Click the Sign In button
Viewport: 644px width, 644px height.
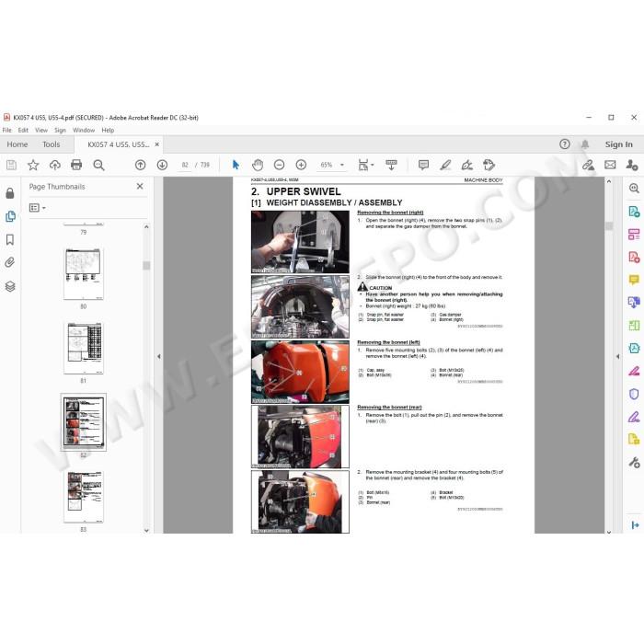click(618, 144)
